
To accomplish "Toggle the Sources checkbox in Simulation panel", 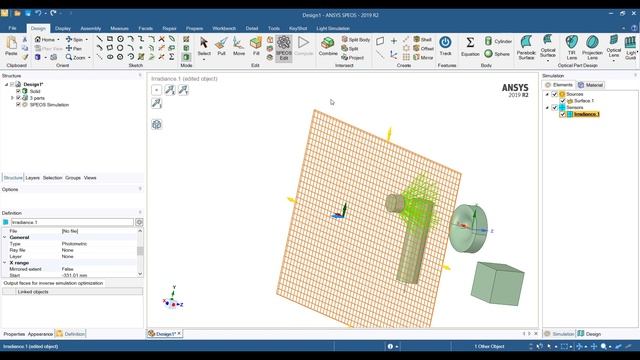I will click(554, 94).
